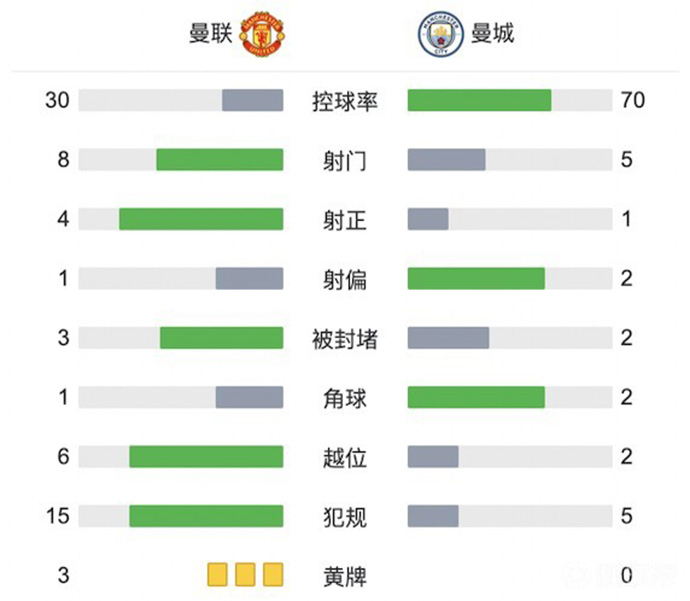Click Manchester United's green fouls bar

206,516
